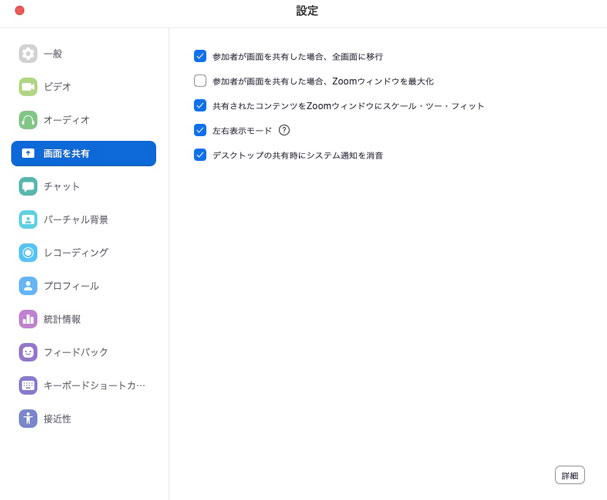The height and width of the screenshot is (500, 607).
Task: Click the 統計情報 bar chart icon
Action: [28, 319]
